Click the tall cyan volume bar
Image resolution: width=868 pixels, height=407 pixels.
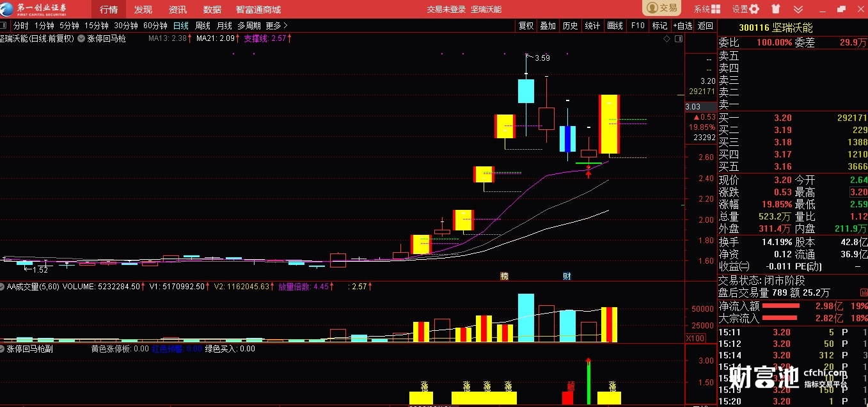click(526, 318)
